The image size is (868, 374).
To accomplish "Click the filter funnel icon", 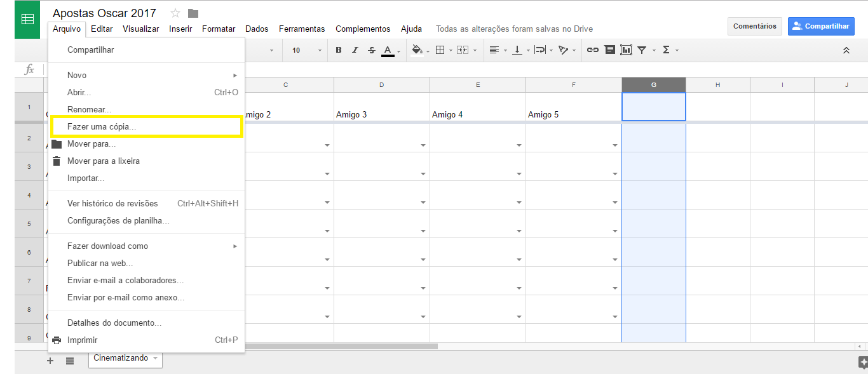I will coord(642,50).
